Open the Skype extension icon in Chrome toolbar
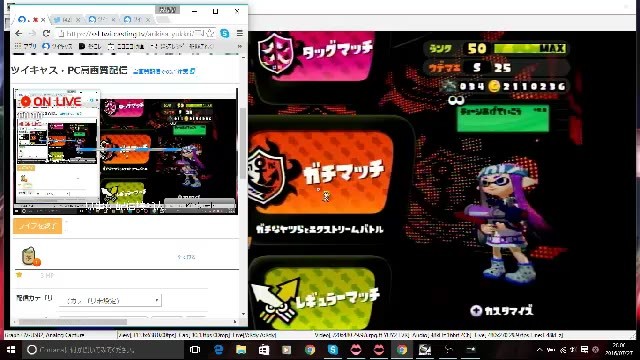Image resolution: width=640 pixels, height=360 pixels. [x=224, y=33]
